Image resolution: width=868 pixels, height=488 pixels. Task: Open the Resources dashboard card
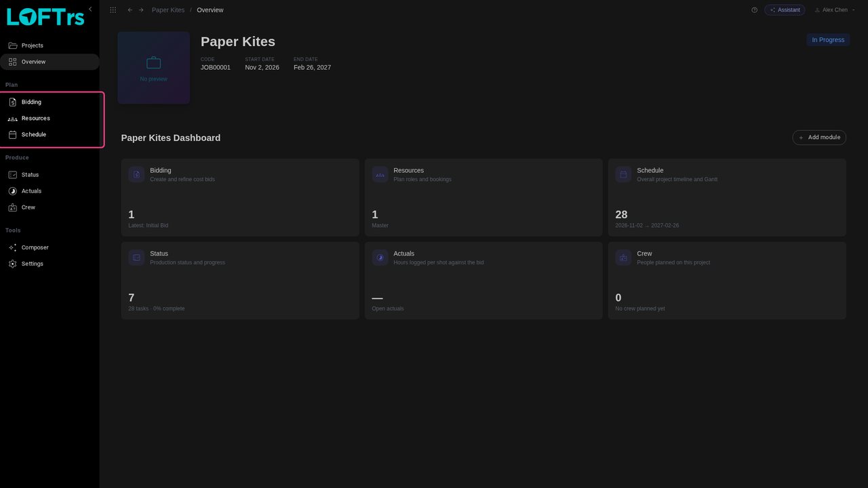[484, 197]
